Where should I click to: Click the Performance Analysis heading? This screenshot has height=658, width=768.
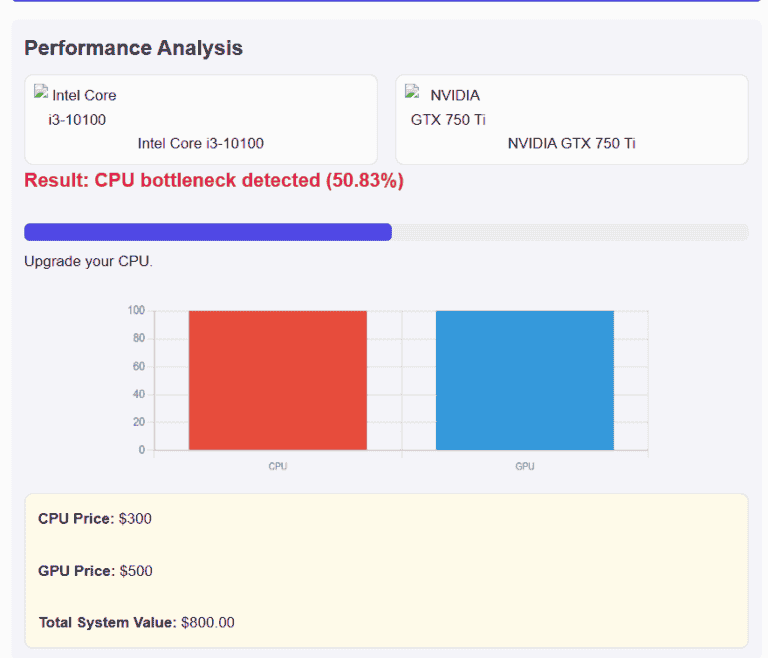pyautogui.click(x=133, y=48)
